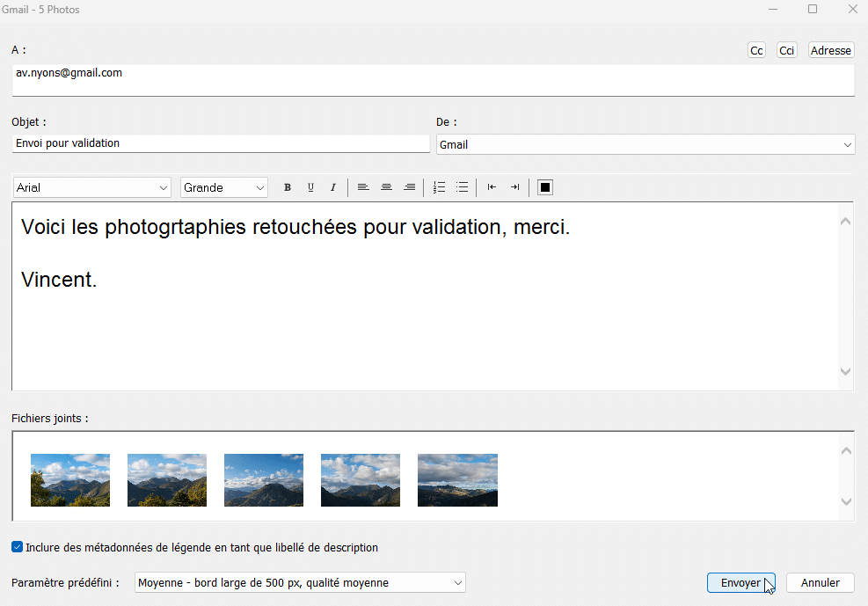Decrease the text indentation
The height and width of the screenshot is (606, 868).
pos(492,186)
